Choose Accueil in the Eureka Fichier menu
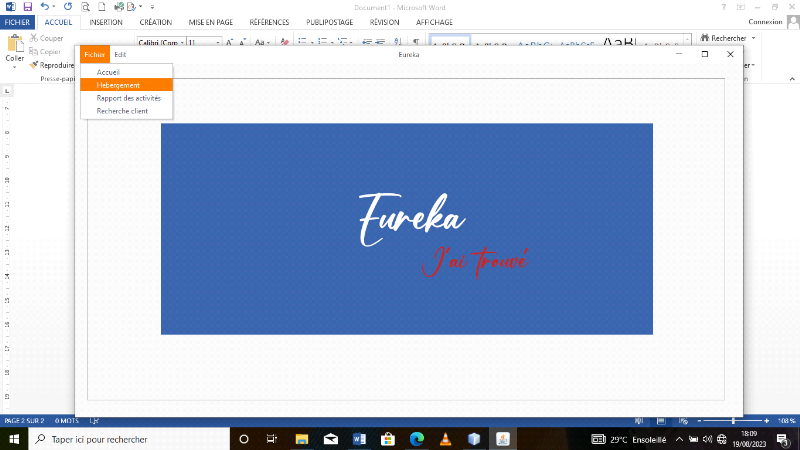The height and width of the screenshot is (450, 800). (x=127, y=72)
